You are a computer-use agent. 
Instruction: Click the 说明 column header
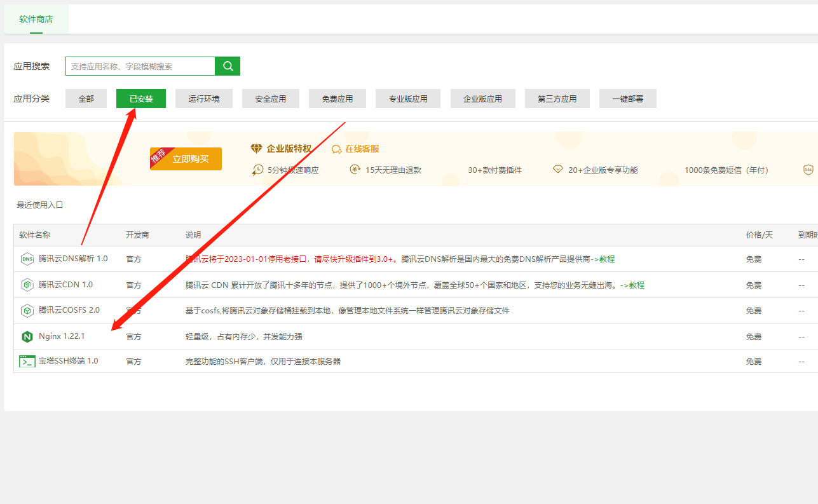[193, 235]
